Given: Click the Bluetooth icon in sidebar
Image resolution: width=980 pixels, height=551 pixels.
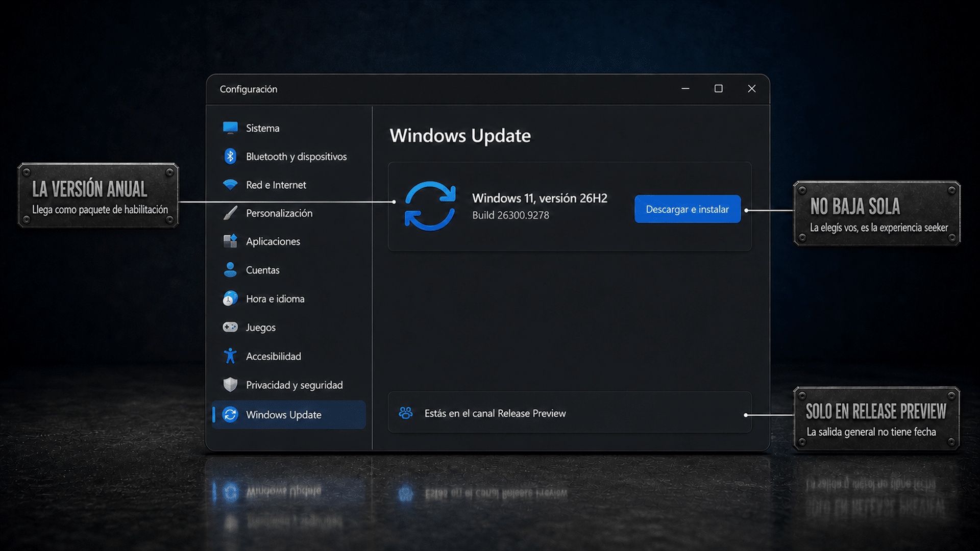Looking at the screenshot, I should coord(230,156).
